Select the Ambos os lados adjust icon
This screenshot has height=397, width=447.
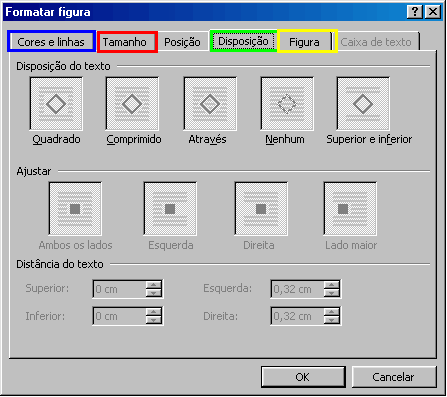tap(75, 209)
